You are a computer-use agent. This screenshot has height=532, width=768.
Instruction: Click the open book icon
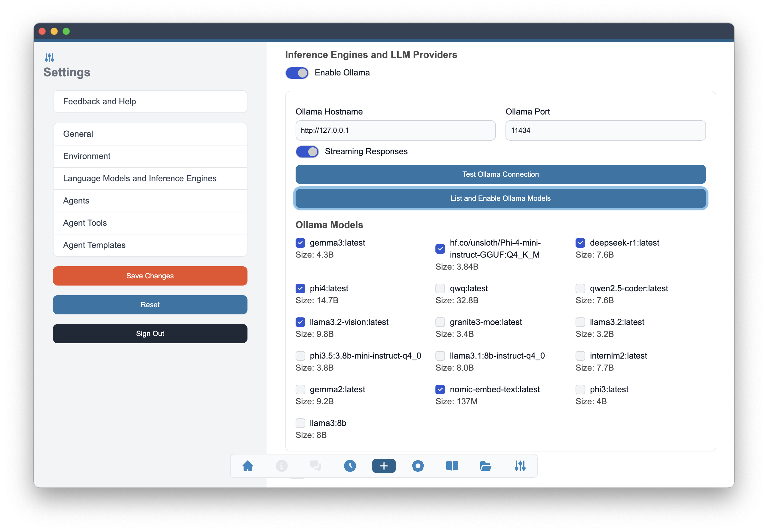tap(452, 466)
